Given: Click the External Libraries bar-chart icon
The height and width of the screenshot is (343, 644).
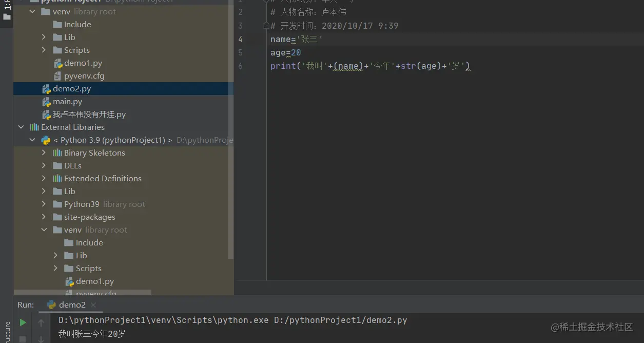Looking at the screenshot, I should coord(34,127).
